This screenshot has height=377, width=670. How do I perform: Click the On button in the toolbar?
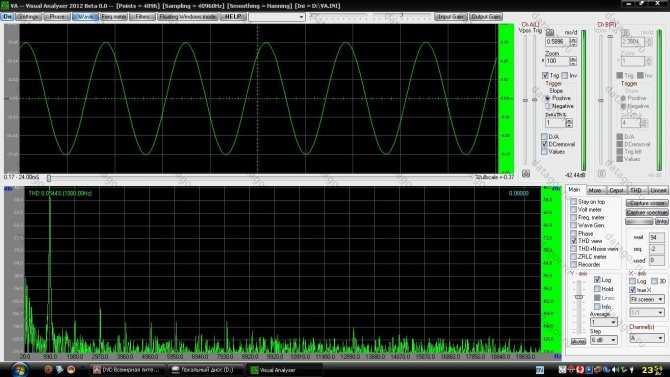[8, 17]
